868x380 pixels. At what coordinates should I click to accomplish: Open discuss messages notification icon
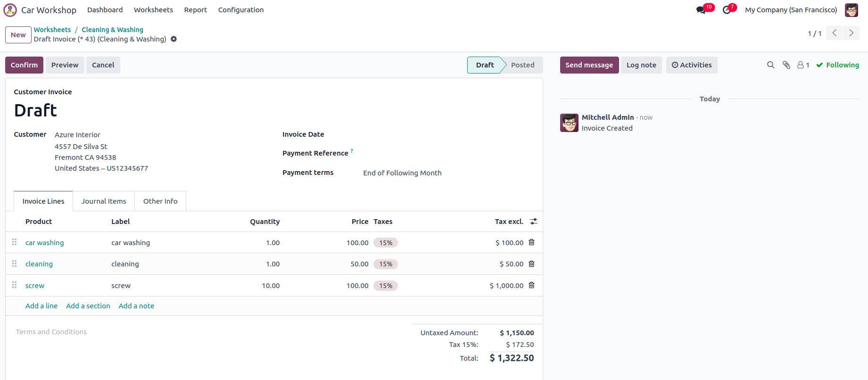(701, 10)
